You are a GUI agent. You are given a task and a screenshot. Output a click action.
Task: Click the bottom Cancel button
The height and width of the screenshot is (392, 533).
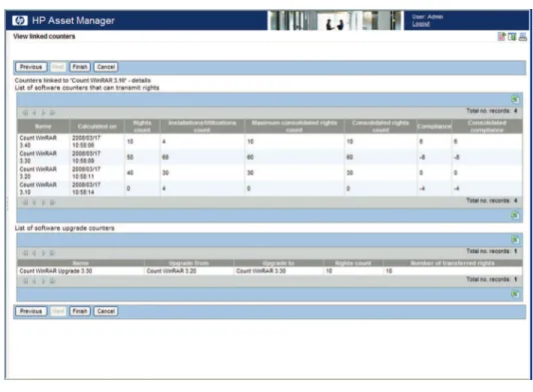click(x=106, y=311)
